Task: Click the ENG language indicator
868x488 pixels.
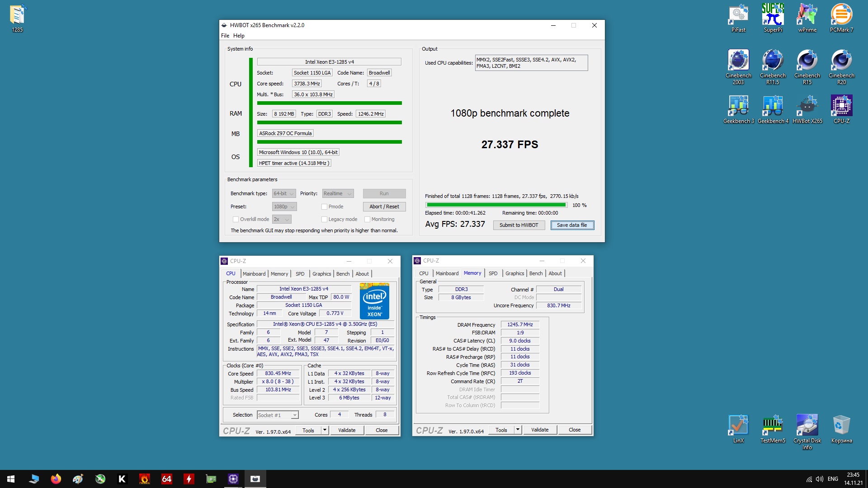Action: click(x=833, y=479)
